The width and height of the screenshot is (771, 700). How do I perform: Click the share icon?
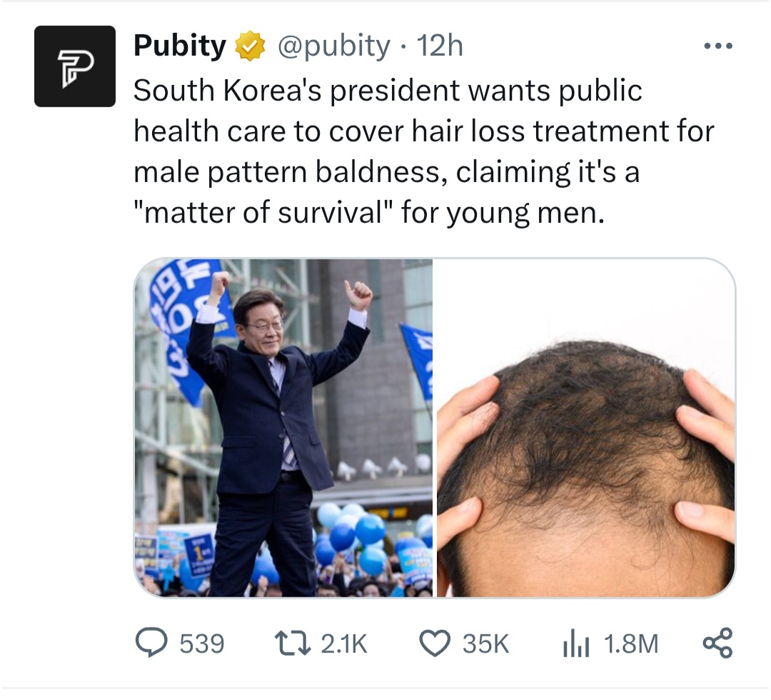point(718,643)
